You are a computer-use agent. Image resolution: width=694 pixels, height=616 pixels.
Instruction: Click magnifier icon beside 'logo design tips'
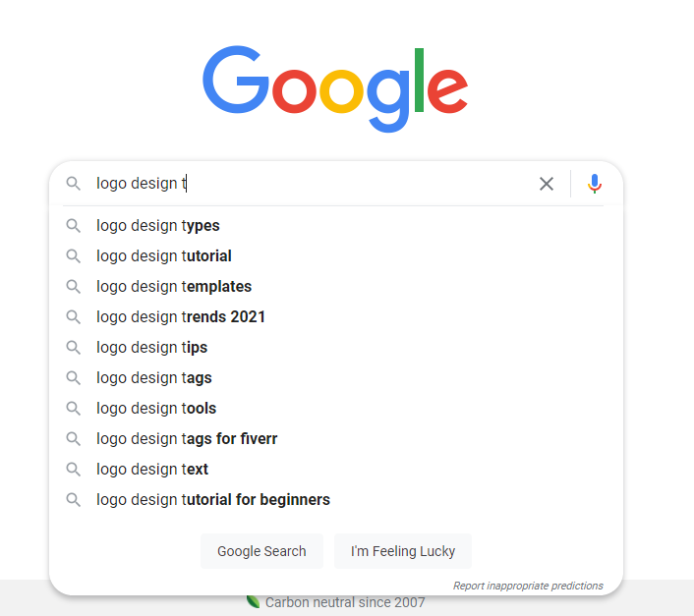tap(73, 348)
